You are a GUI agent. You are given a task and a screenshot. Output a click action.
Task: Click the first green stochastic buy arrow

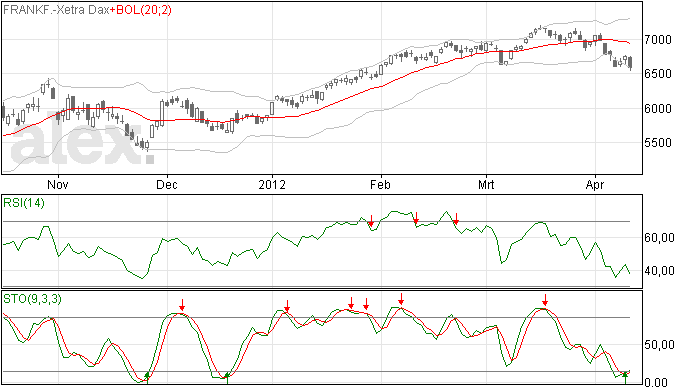point(147,377)
